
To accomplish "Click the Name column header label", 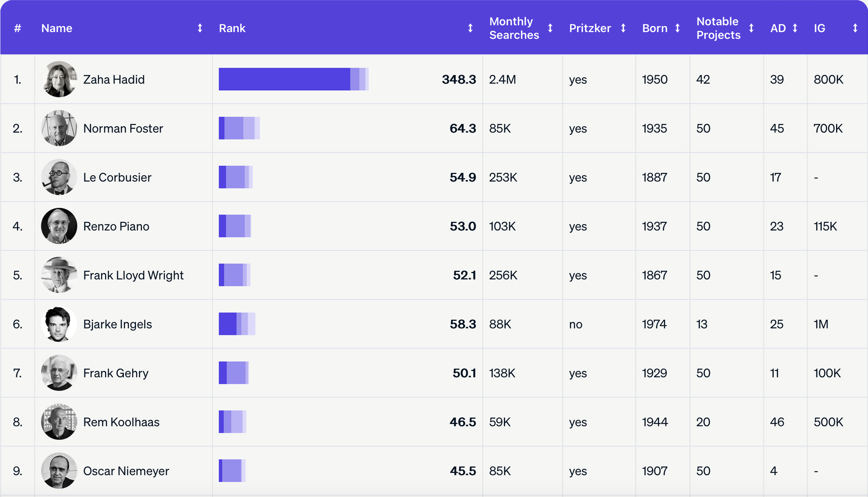I will point(57,28).
